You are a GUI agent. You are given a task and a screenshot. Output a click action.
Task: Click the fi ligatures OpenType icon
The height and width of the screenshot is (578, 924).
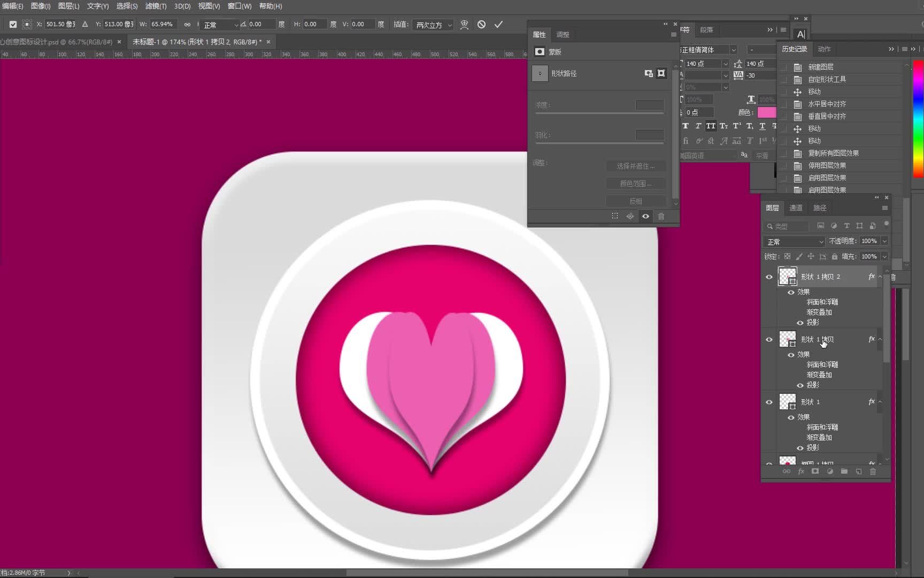click(686, 141)
